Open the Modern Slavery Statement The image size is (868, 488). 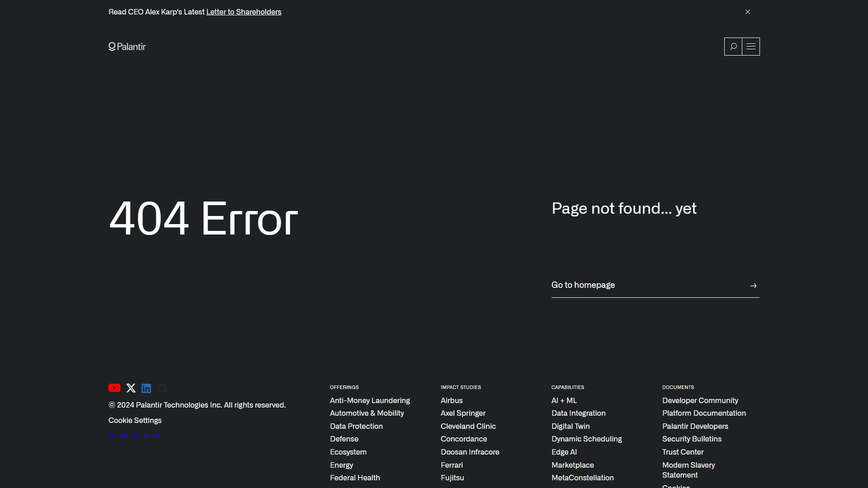coord(689,470)
